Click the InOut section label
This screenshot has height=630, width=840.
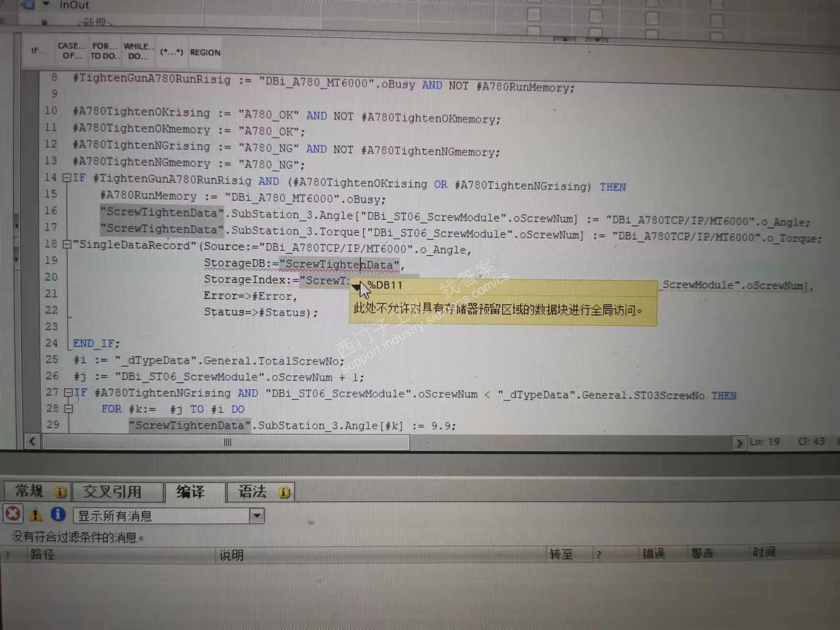(74, 5)
